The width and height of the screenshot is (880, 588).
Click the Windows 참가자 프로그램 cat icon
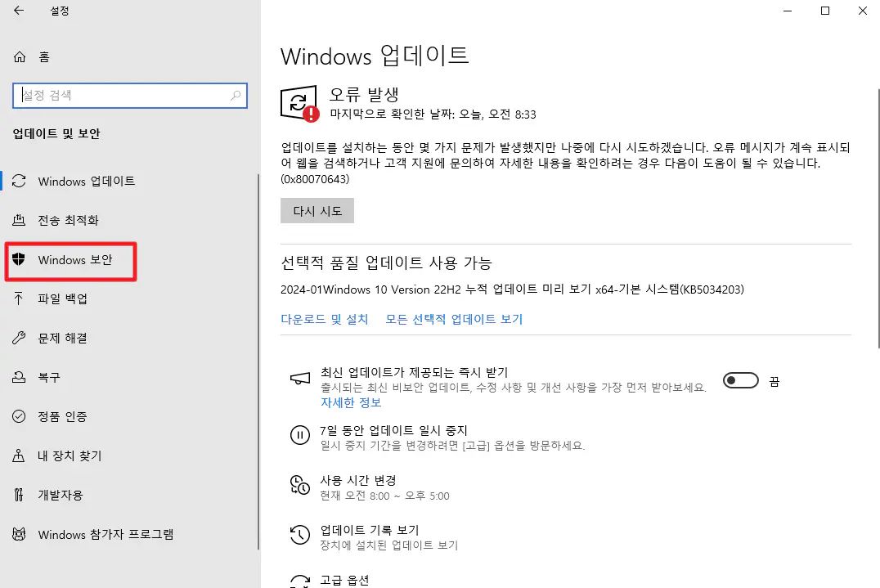tap(19, 534)
